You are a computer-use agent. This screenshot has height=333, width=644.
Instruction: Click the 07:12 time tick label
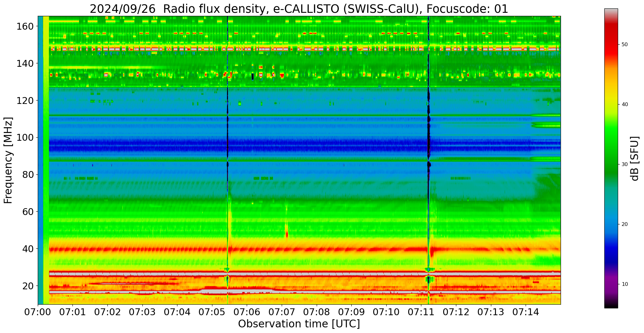456,312
